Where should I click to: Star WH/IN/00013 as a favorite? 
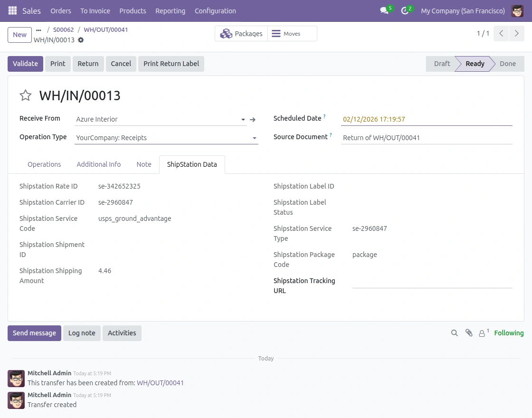point(26,95)
